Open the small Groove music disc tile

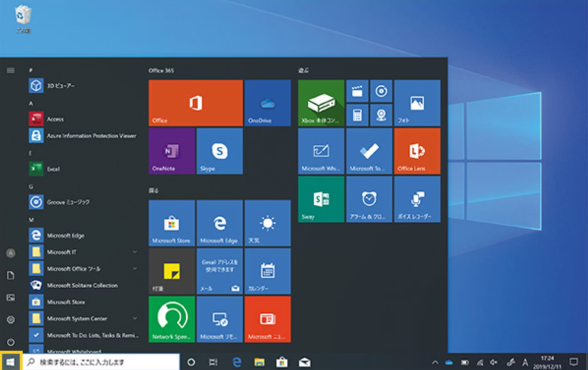point(381,91)
